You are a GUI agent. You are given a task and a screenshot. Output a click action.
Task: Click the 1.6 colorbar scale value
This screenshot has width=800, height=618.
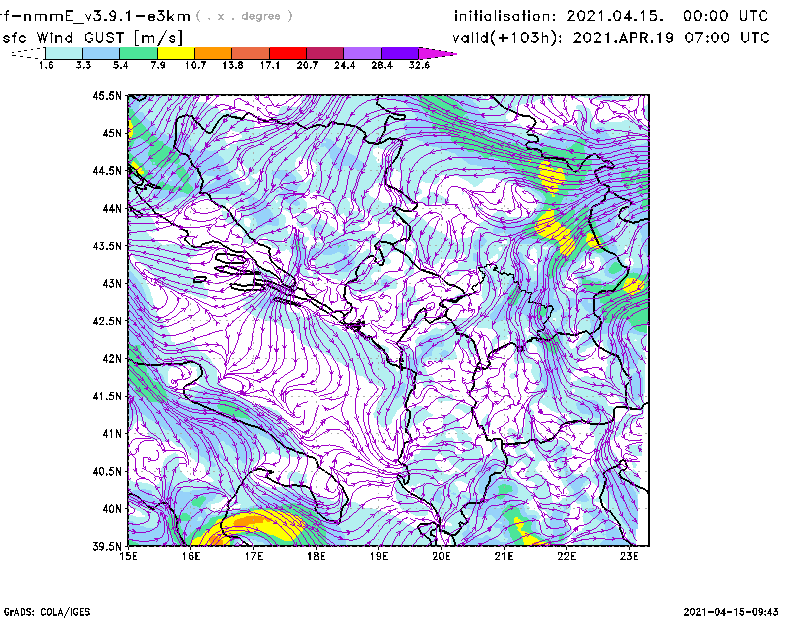point(46,65)
